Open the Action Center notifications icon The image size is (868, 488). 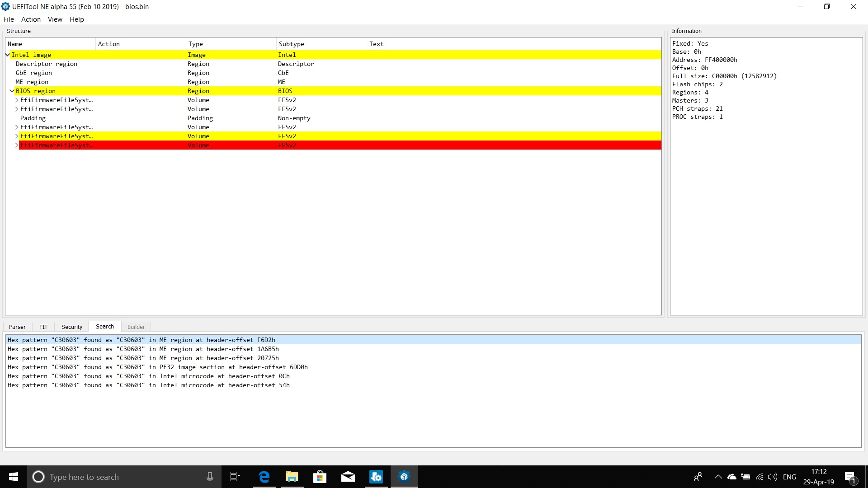850,477
